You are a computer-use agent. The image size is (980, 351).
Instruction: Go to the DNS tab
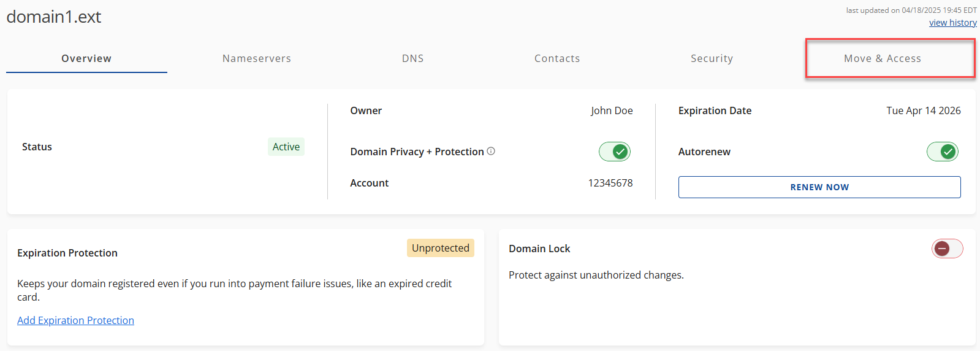pyautogui.click(x=412, y=58)
